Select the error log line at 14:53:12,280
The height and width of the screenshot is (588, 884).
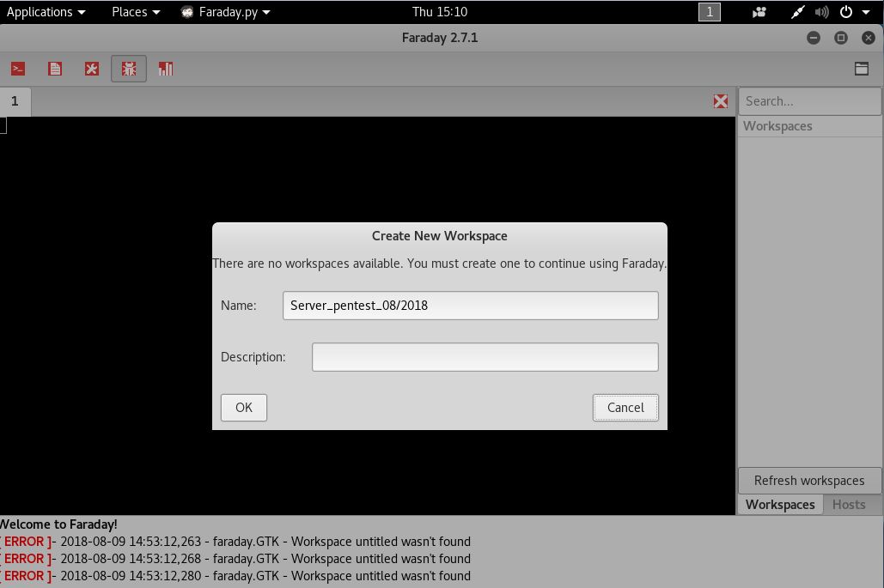point(235,576)
